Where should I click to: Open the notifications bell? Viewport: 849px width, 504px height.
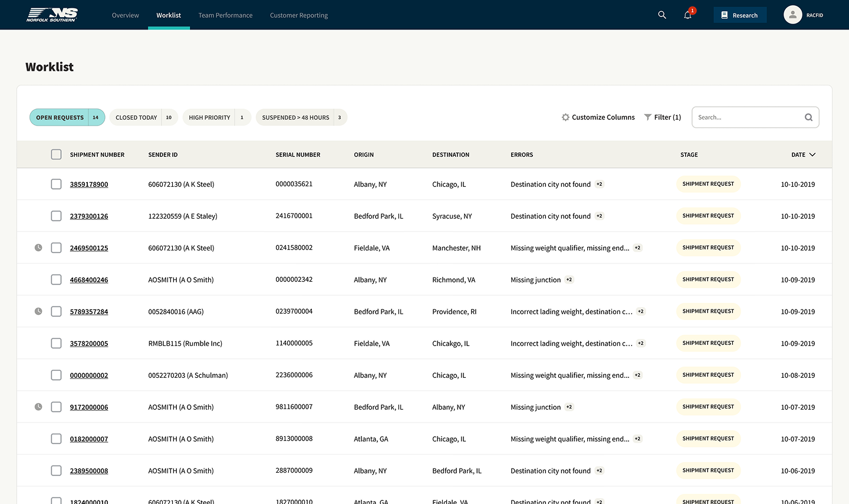click(x=687, y=15)
